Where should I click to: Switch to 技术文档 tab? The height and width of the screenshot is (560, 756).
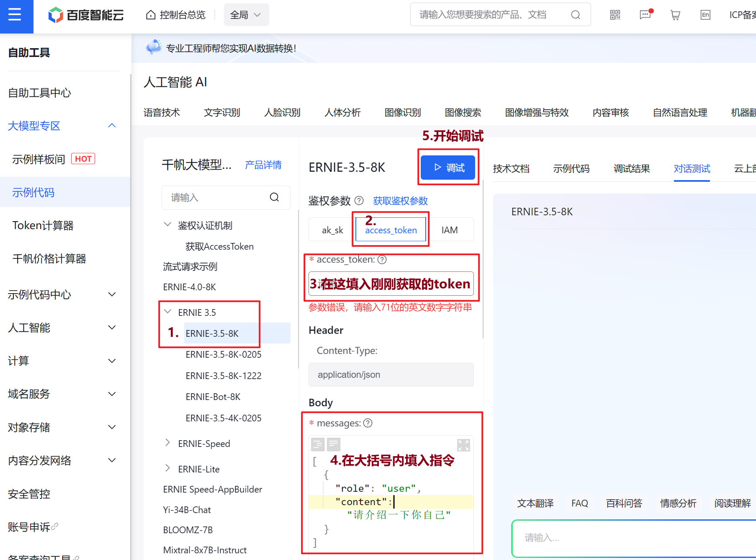pyautogui.click(x=511, y=168)
